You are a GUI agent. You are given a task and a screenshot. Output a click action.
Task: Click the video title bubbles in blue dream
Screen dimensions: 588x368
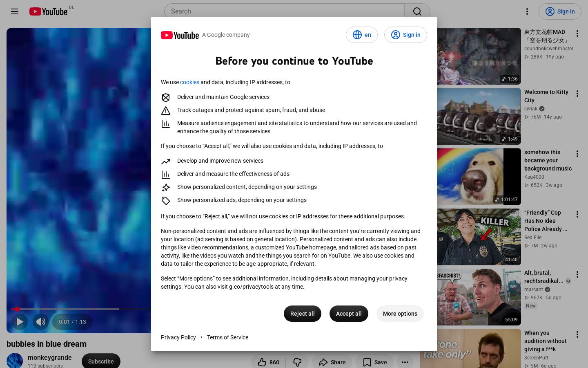pos(47,344)
